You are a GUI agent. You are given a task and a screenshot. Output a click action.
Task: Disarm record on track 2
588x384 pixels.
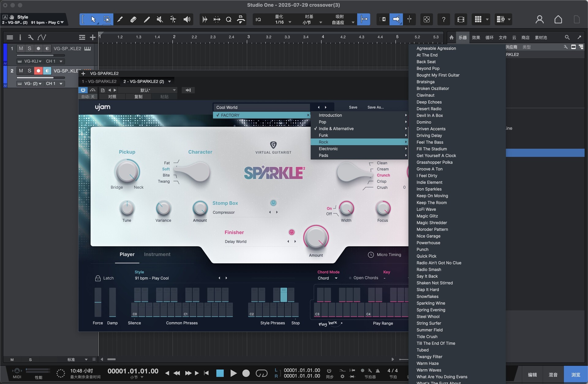[x=38, y=71]
